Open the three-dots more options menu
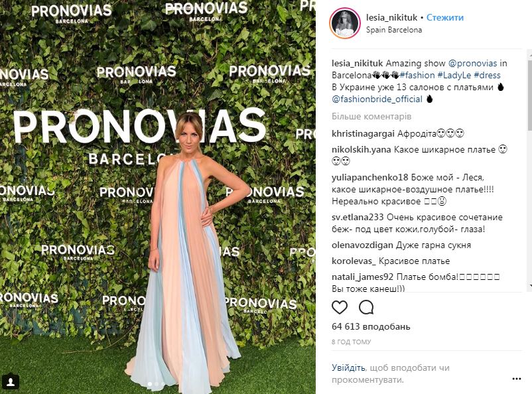 click(516, 379)
